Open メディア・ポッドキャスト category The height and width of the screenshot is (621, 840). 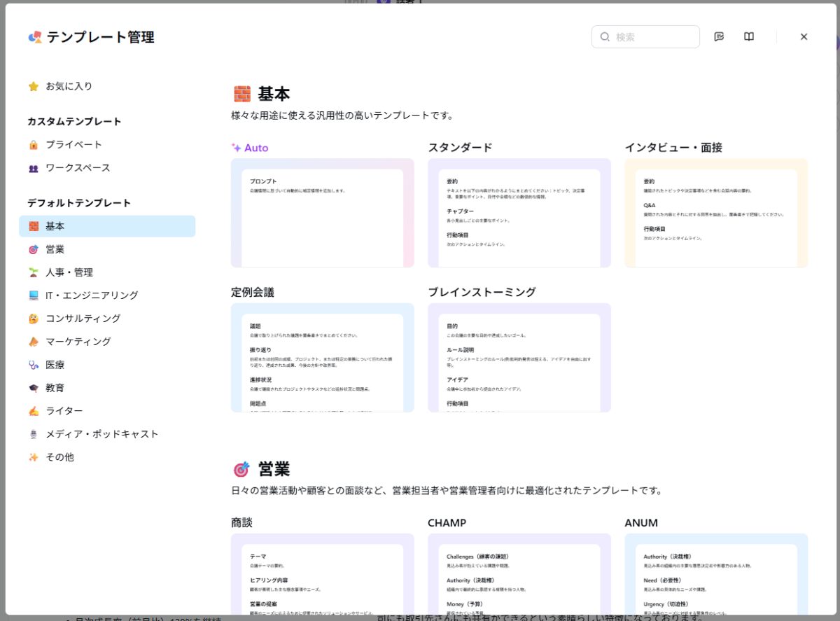102,434
